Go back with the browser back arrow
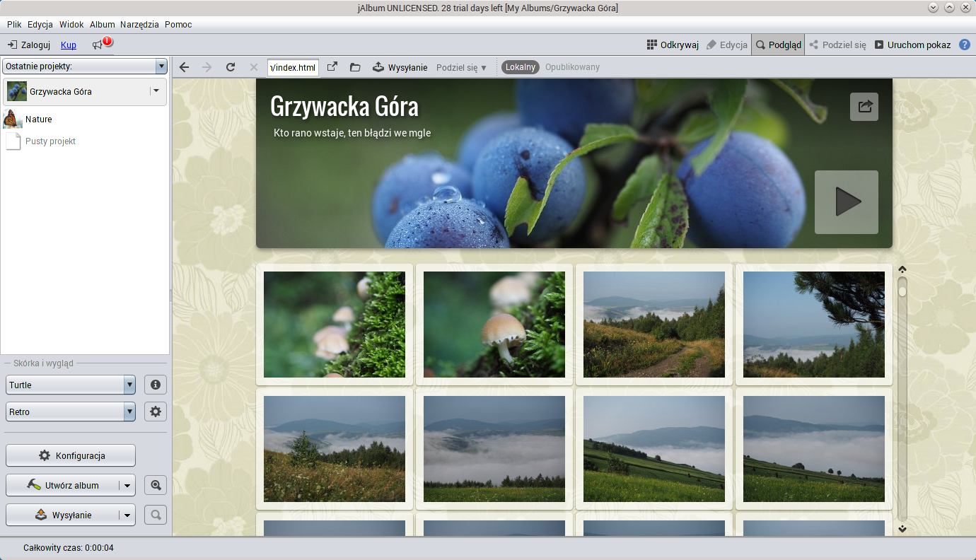976x560 pixels. 185,67
